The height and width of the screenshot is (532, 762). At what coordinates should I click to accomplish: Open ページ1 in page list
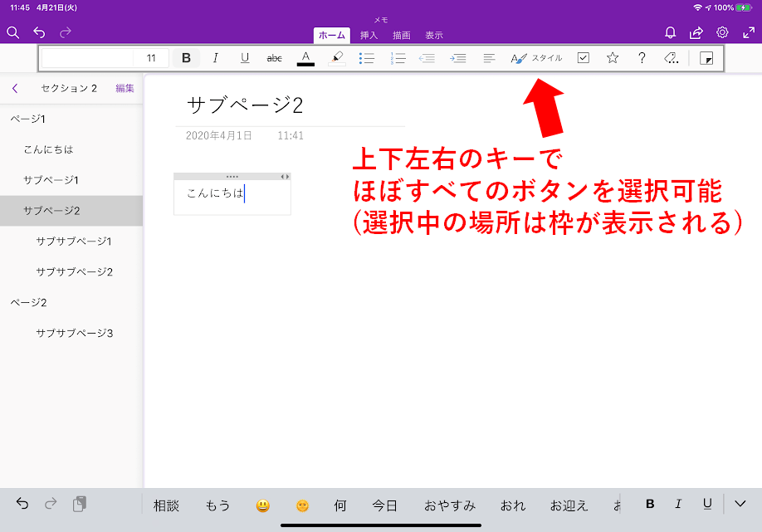click(71, 119)
